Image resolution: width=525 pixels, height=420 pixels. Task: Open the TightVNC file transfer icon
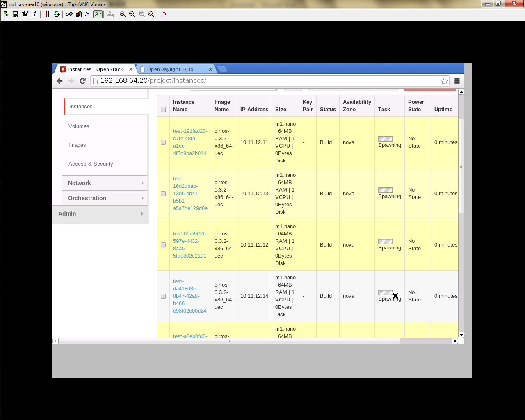[110, 14]
